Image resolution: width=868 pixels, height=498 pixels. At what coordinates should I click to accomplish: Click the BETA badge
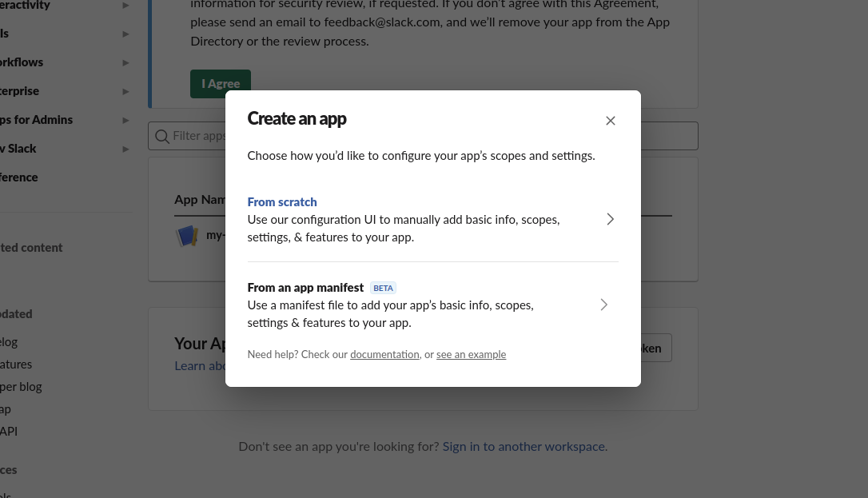pyautogui.click(x=383, y=288)
